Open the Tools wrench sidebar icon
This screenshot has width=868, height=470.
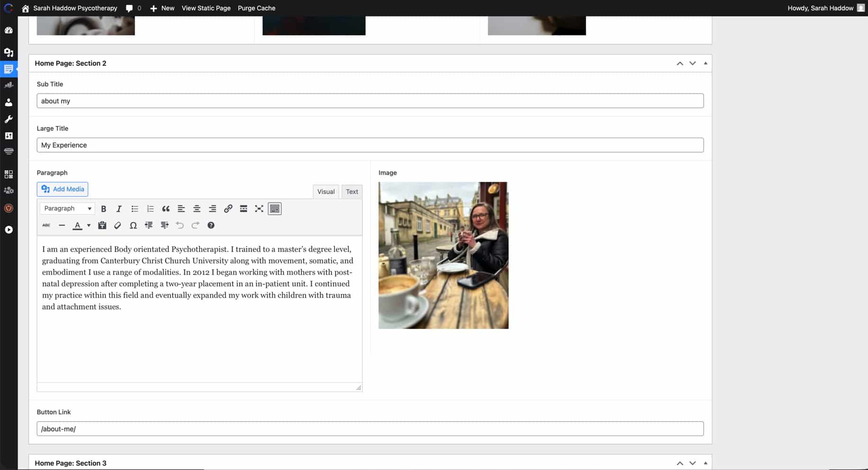pos(9,119)
